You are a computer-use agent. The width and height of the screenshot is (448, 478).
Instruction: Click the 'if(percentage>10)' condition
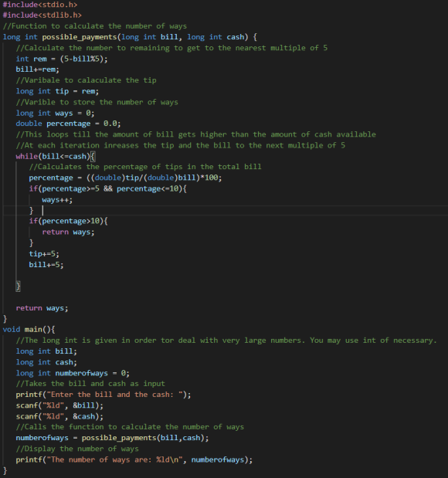[x=68, y=221]
